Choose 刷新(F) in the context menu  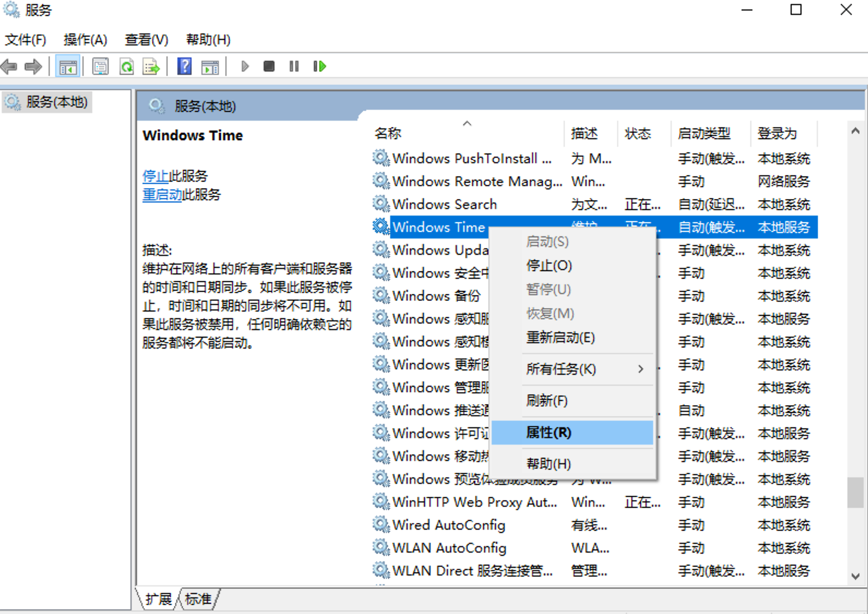[573, 401]
